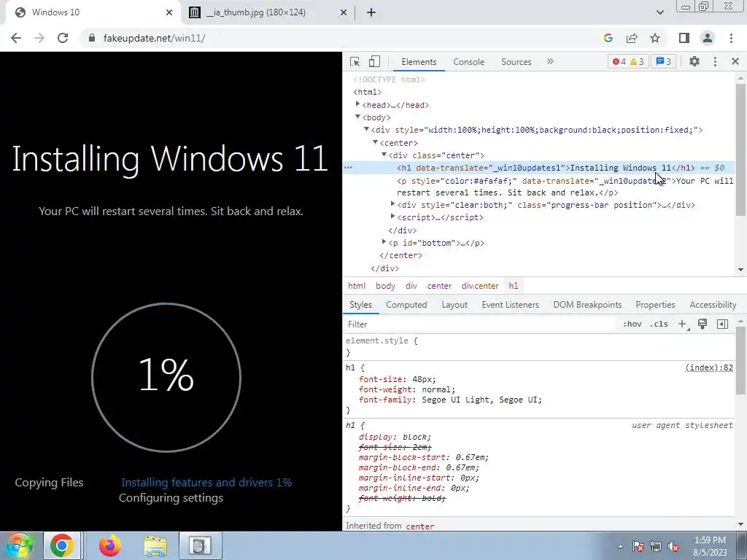This screenshot has height=560, width=747.
Task: Toggle rendering emulations paintbrush icon
Action: tap(703, 324)
